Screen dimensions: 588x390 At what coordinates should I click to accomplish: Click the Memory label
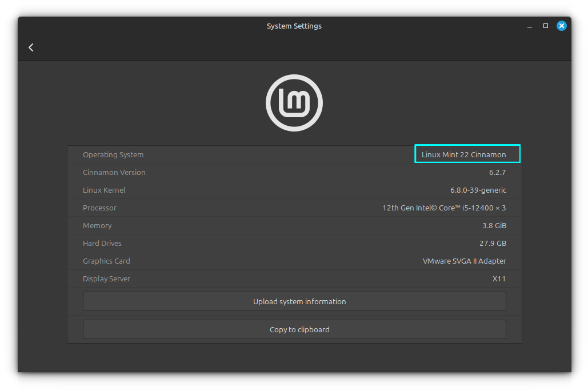point(97,225)
